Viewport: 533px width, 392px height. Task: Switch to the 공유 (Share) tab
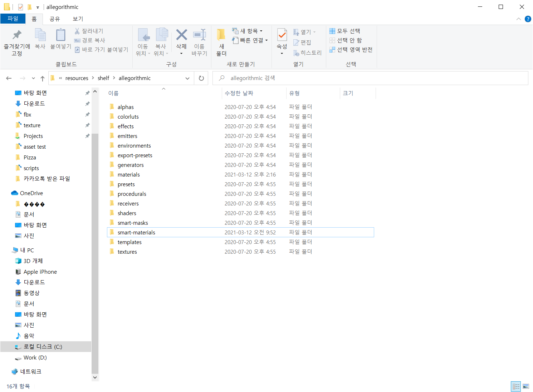(55, 19)
